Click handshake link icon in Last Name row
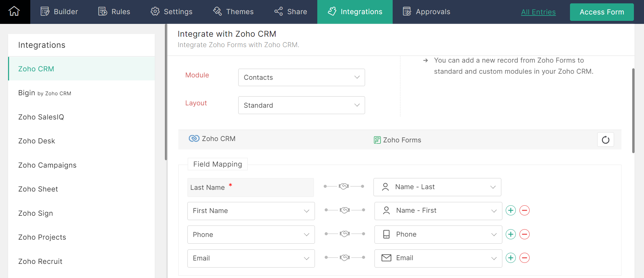Image resolution: width=644 pixels, height=278 pixels. pyautogui.click(x=344, y=186)
